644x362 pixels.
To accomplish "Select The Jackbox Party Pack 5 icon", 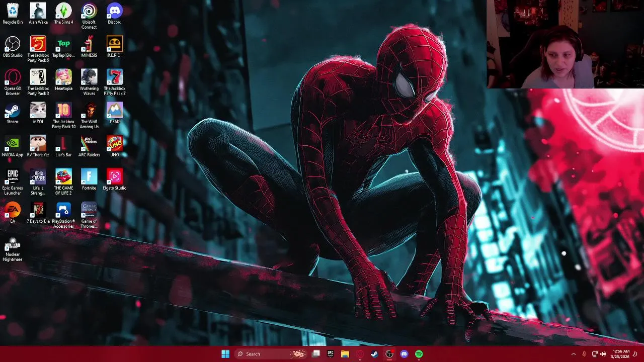I will (x=38, y=49).
